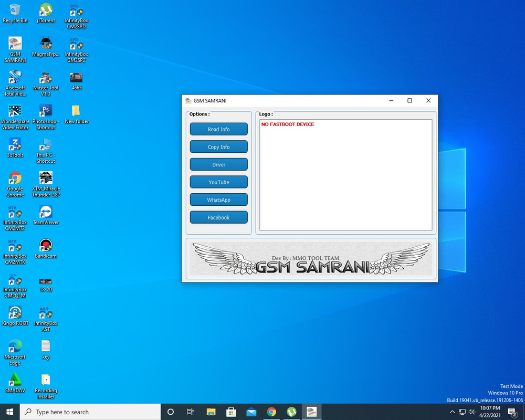Image resolution: width=525 pixels, height=420 pixels.
Task: Open Cortana from the taskbar
Action: point(171,412)
